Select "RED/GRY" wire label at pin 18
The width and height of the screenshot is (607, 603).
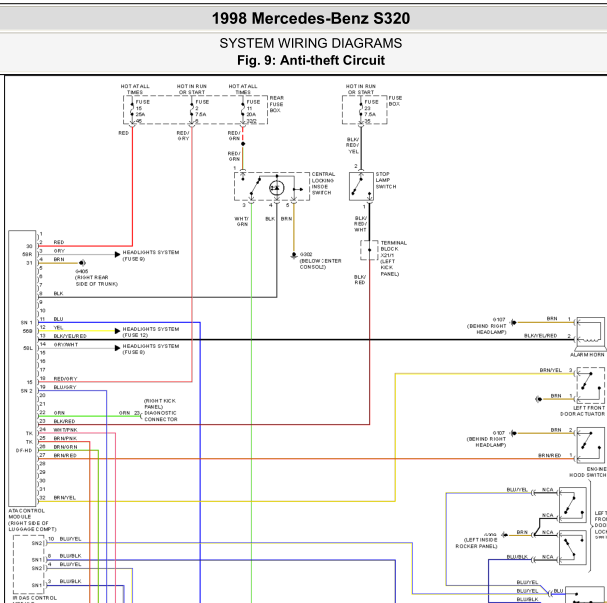[65, 379]
